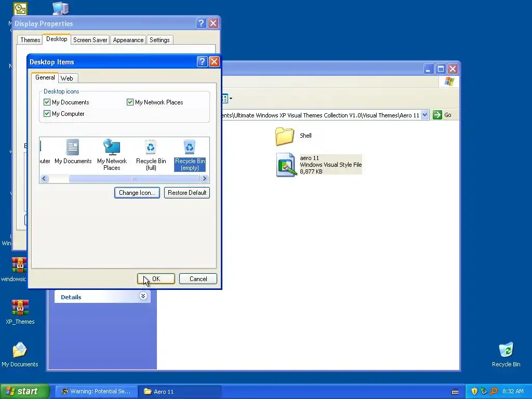
Task: Open the Screen Saver tab in Display Properties
Action: (90, 39)
